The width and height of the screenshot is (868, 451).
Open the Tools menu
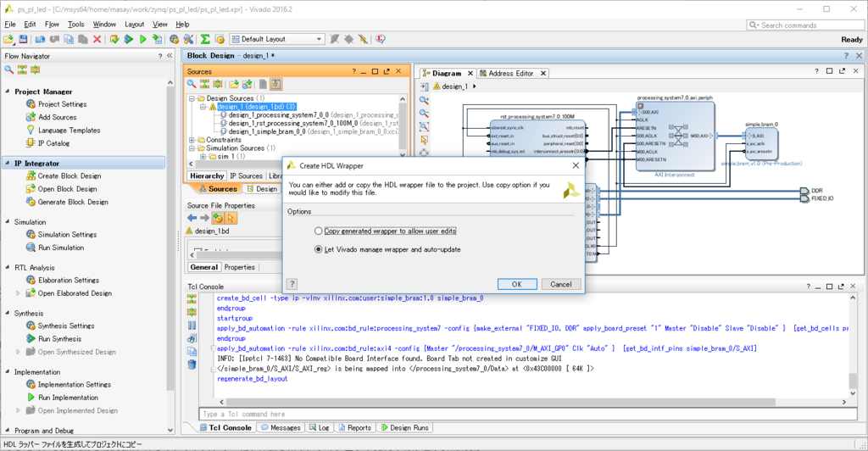click(75, 25)
